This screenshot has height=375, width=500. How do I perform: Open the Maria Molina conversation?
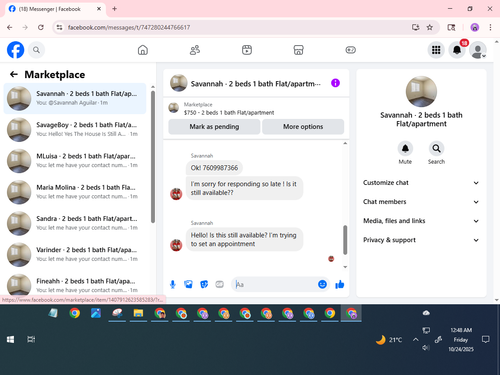75,192
